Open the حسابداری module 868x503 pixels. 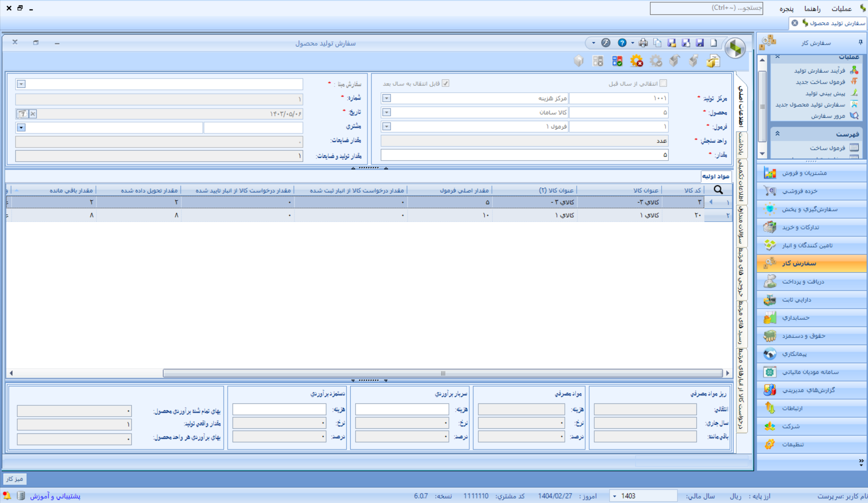tap(812, 318)
